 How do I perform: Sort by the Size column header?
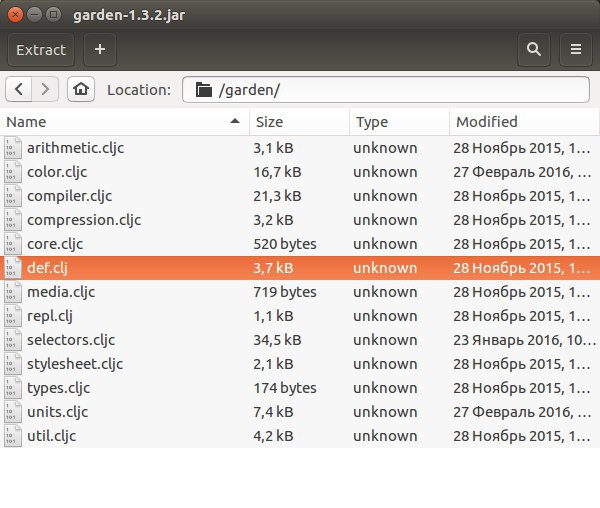click(299, 122)
